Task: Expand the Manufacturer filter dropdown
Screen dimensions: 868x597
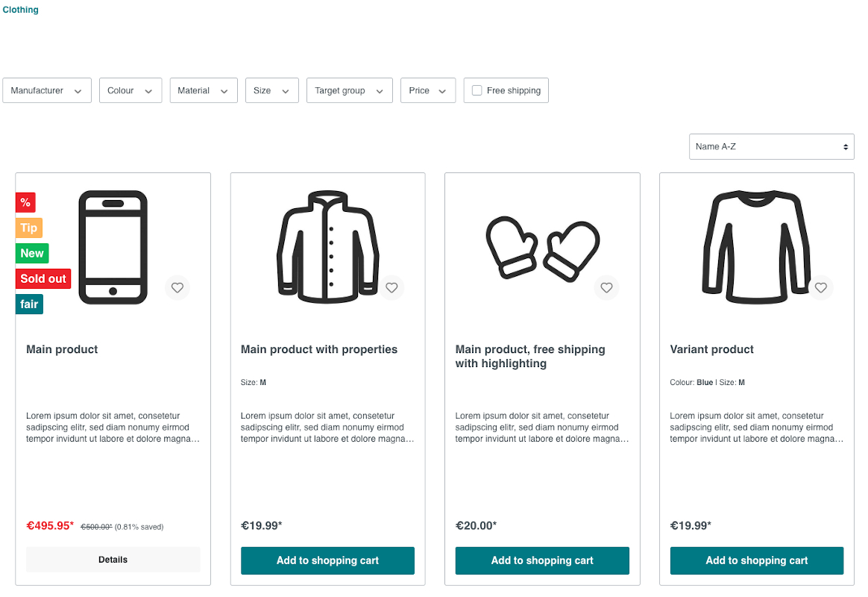Action: [47, 90]
